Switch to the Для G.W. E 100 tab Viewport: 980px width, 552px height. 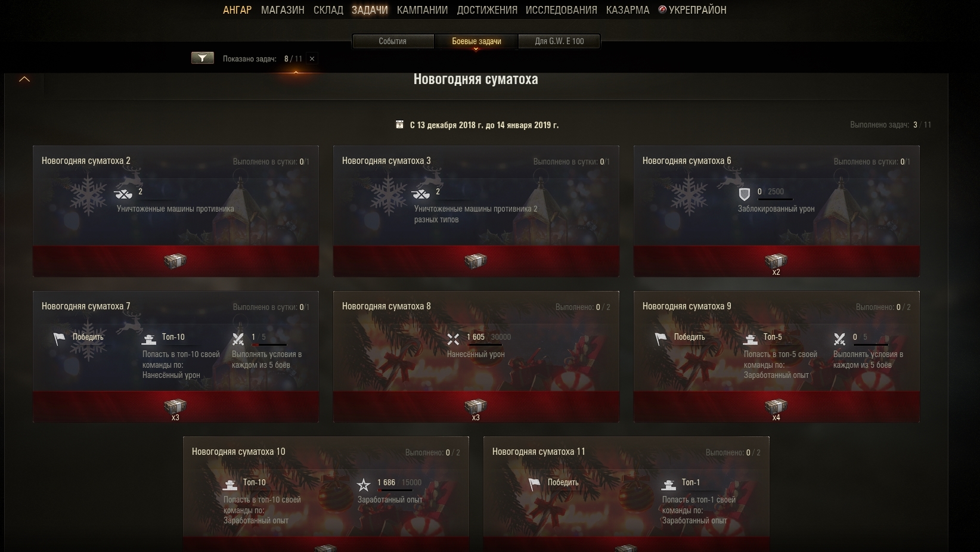point(559,41)
